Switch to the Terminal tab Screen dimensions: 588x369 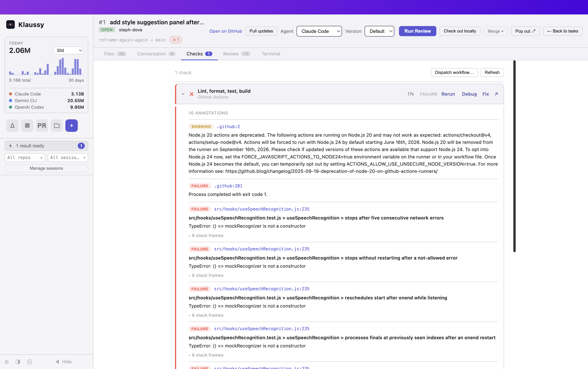click(271, 54)
